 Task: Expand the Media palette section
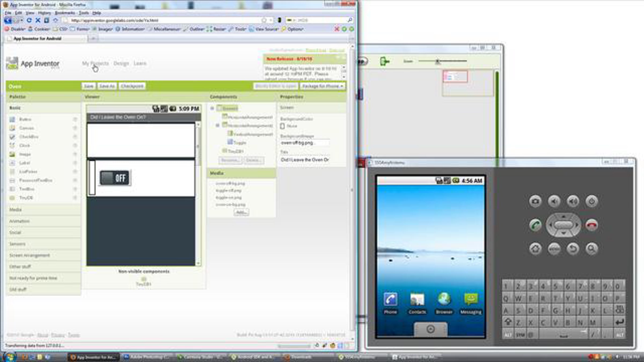43,210
